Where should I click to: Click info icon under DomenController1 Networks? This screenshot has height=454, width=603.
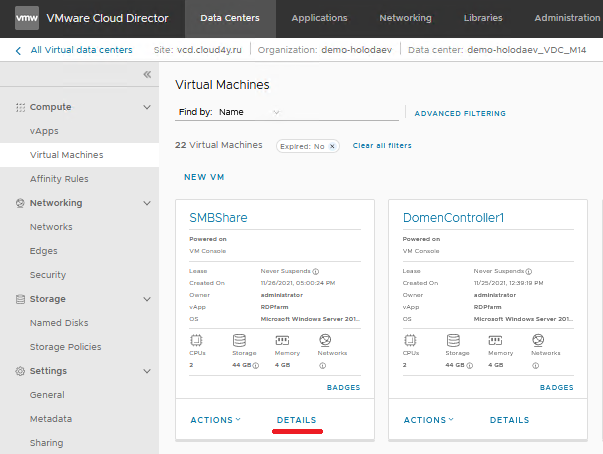tap(536, 366)
